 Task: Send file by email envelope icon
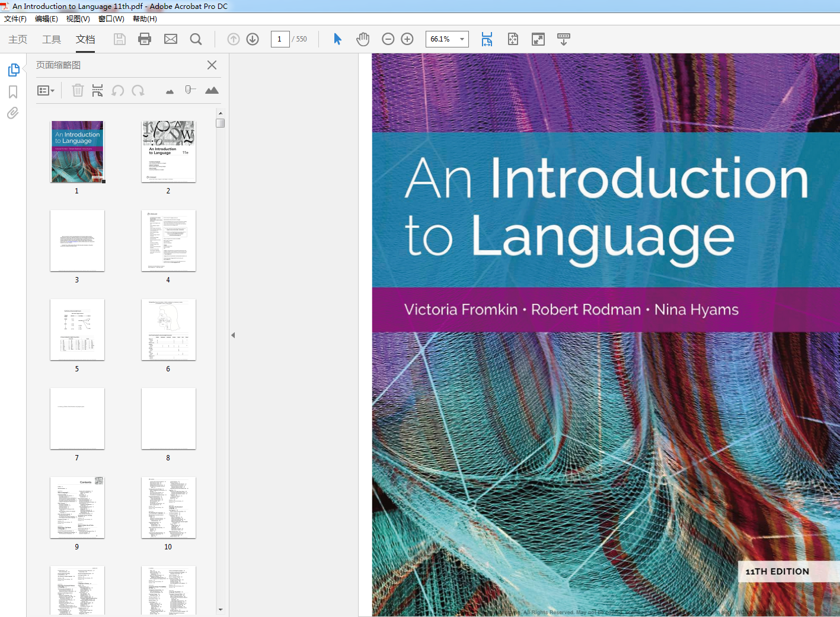[171, 39]
